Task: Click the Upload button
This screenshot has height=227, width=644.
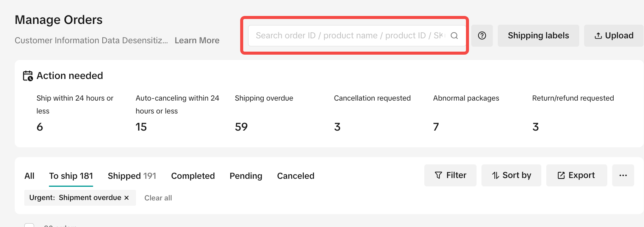Action: pos(614,36)
